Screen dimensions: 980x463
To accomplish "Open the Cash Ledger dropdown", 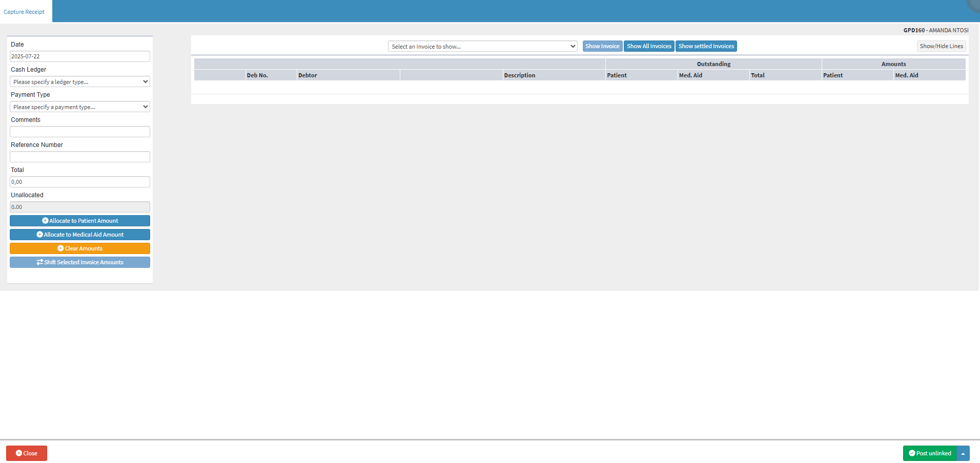I will pos(80,81).
